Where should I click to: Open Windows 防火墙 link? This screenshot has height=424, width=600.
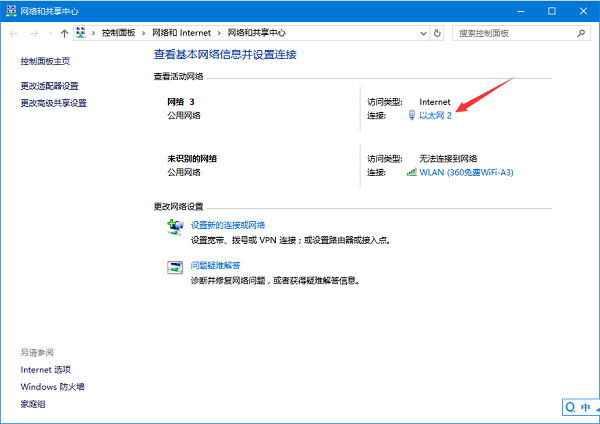[x=52, y=386]
